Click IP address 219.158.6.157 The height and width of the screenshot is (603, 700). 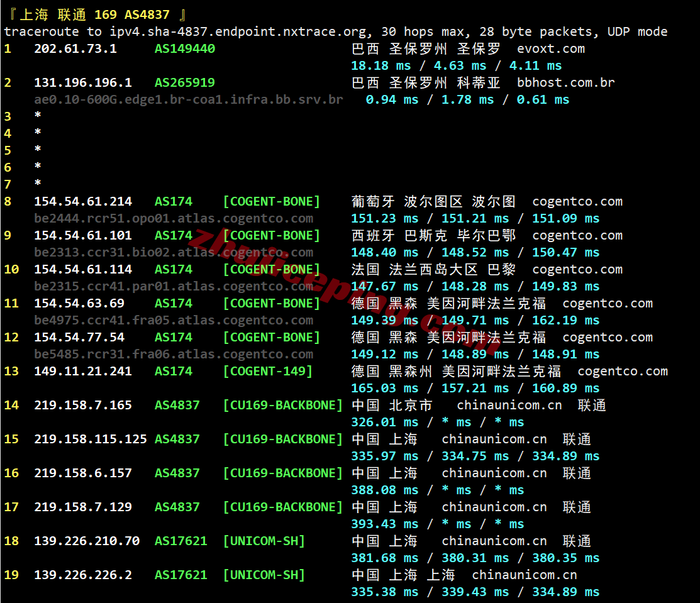coord(83,473)
